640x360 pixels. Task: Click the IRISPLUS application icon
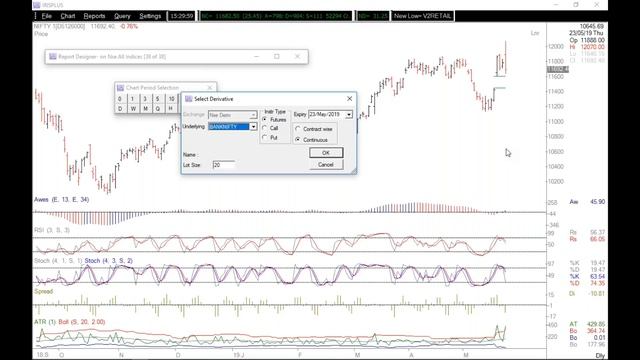pos(37,5)
